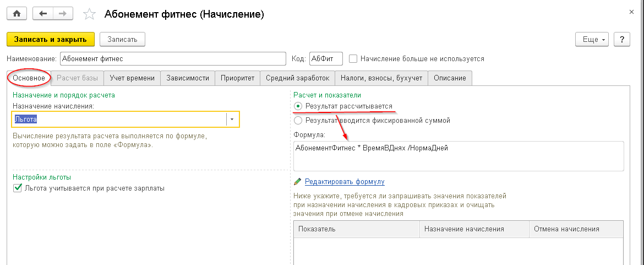Image resolution: width=644 pixels, height=265 pixels.
Task: Select Результат рассчитывается radio button
Action: pyautogui.click(x=298, y=106)
